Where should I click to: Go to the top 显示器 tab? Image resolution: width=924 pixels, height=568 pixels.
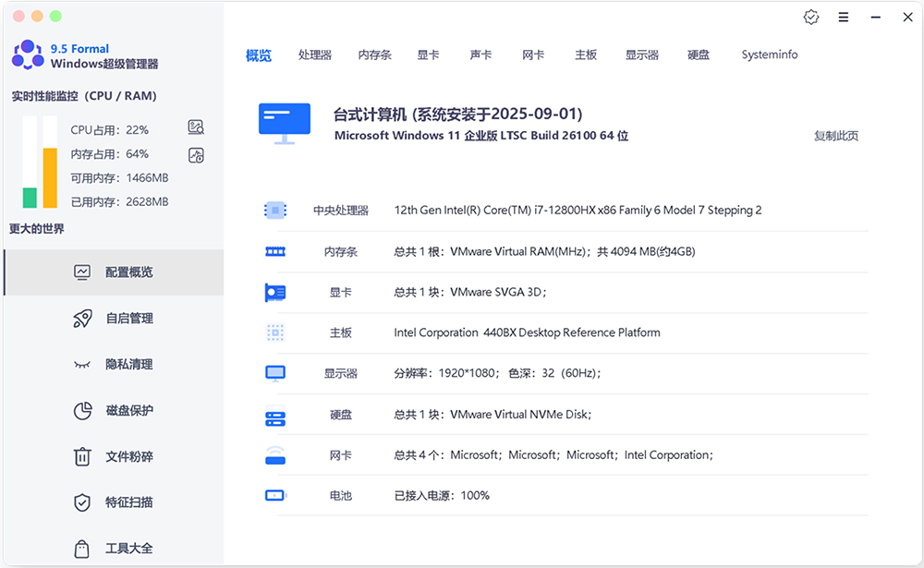(642, 54)
